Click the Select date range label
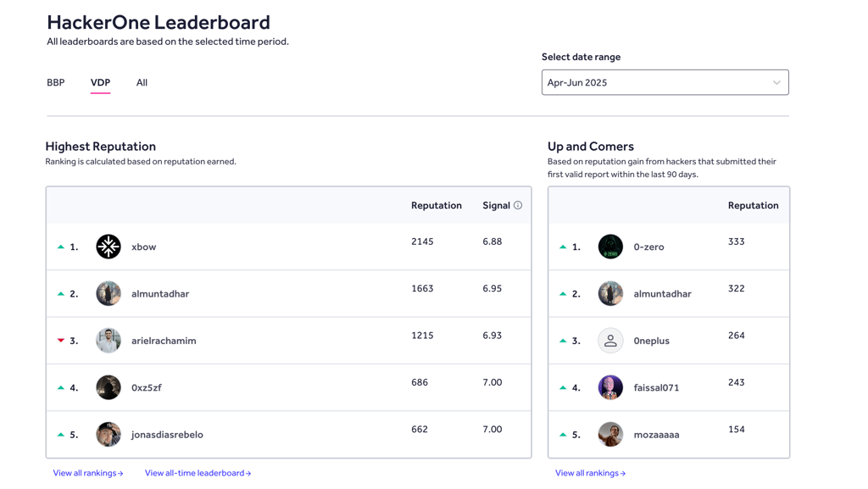Viewport: 868px width, 489px height. [x=581, y=57]
